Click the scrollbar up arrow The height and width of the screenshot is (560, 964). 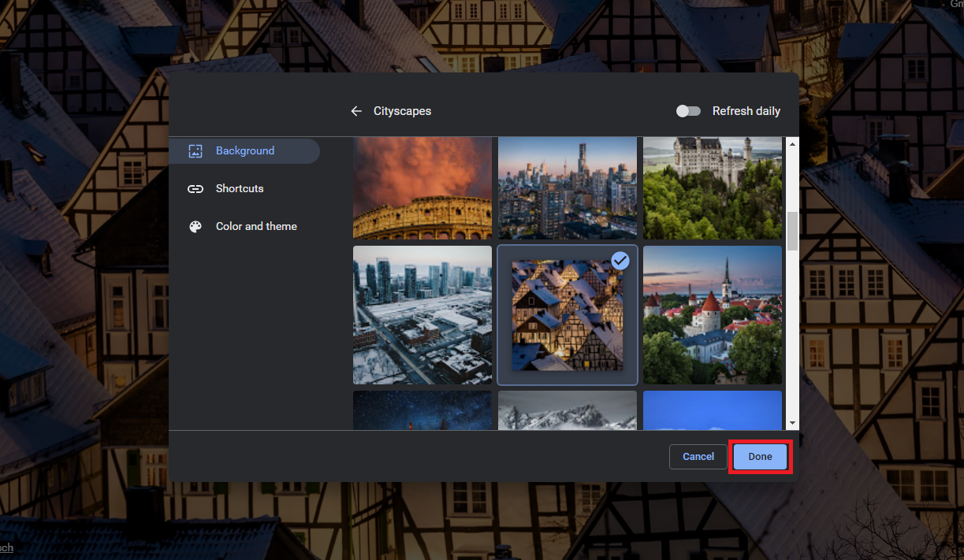(x=793, y=144)
